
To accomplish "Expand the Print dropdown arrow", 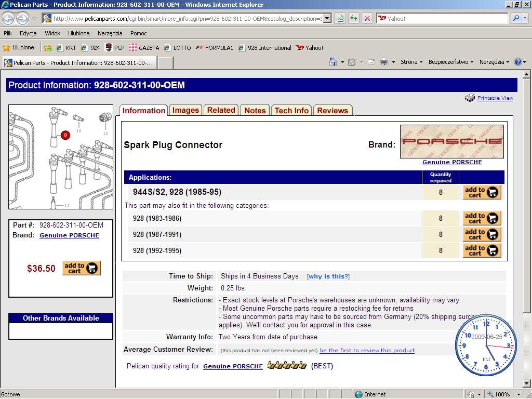I will coord(393,62).
